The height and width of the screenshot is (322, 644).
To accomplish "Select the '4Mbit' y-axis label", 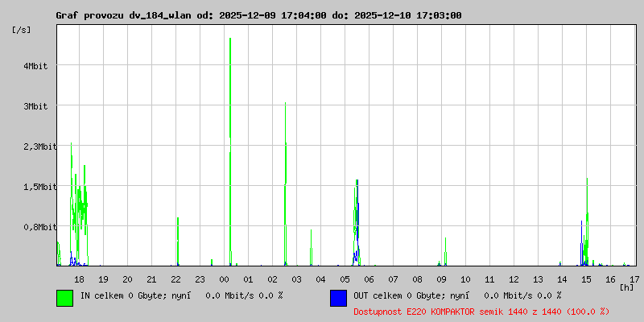I will pyautogui.click(x=35, y=66).
